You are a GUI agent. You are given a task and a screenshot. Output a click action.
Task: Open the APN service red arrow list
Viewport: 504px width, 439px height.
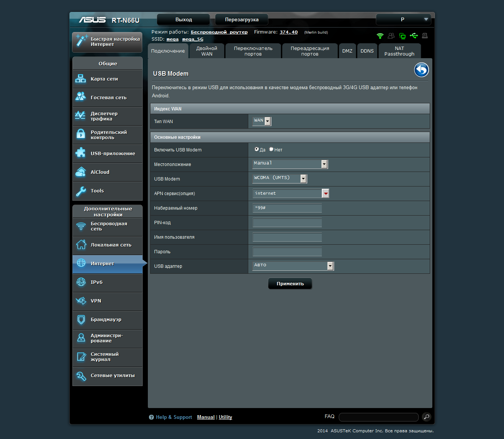pyautogui.click(x=326, y=193)
